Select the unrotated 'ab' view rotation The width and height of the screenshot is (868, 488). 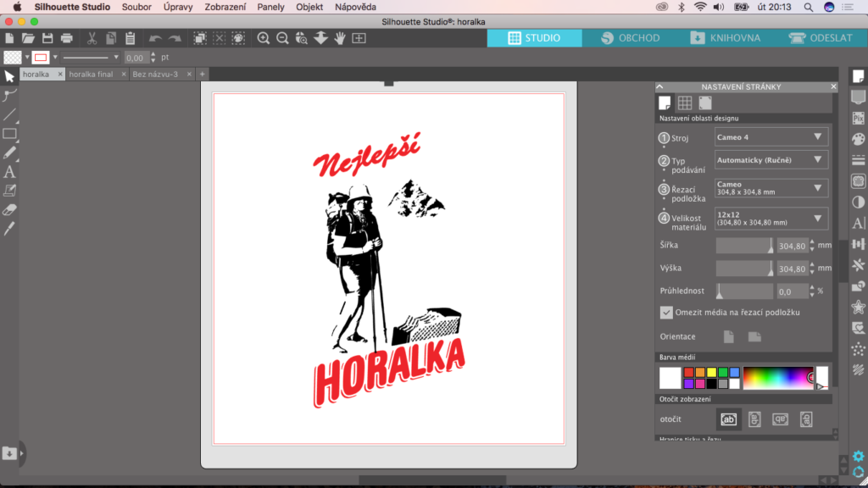[728, 419]
